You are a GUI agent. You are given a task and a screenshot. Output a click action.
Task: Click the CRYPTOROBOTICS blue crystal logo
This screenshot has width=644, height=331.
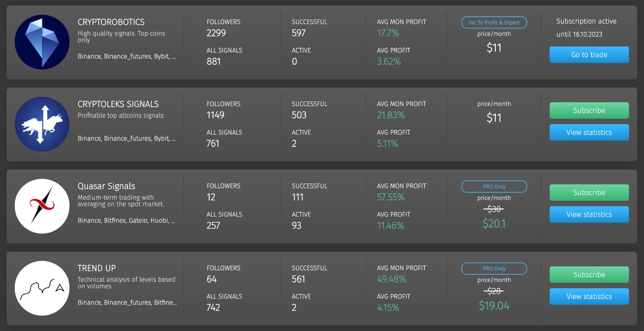tap(42, 42)
